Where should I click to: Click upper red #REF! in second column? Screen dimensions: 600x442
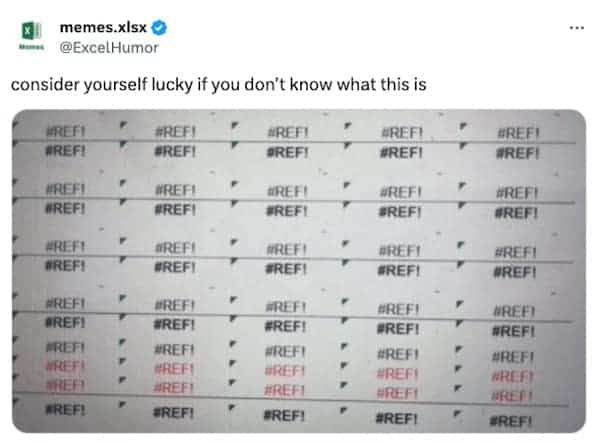pyautogui.click(x=175, y=368)
